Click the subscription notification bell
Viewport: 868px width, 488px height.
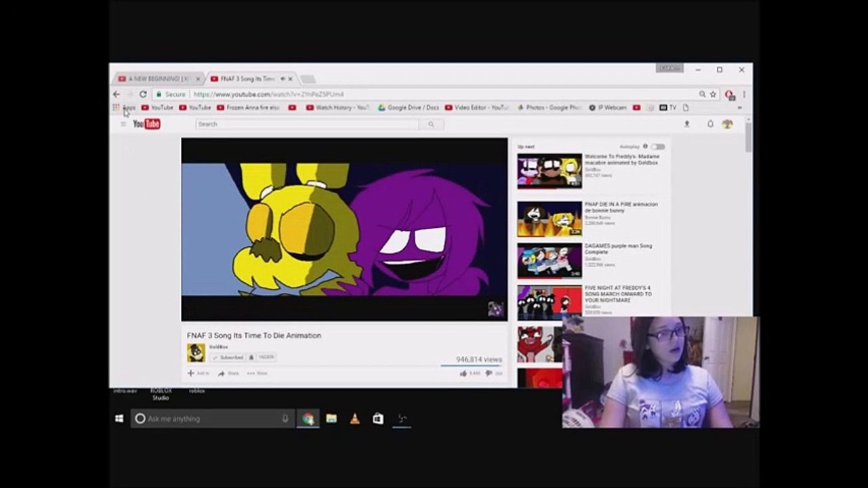click(251, 357)
